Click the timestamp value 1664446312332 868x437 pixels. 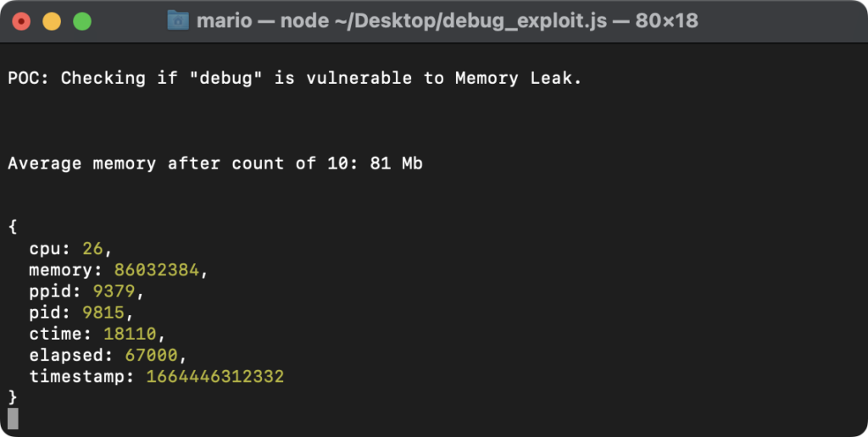point(214,377)
